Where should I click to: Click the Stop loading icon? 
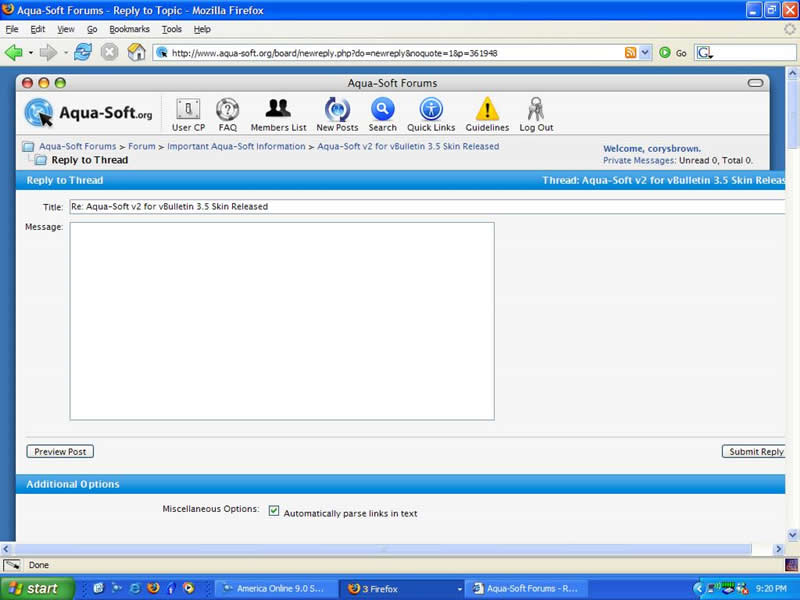tap(109, 52)
